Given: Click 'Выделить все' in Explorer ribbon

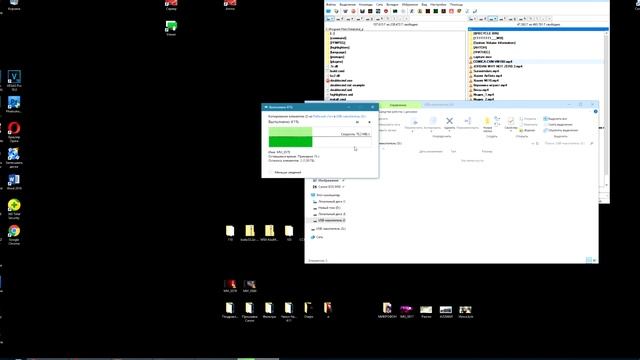Looking at the screenshot, I should click(555, 119).
